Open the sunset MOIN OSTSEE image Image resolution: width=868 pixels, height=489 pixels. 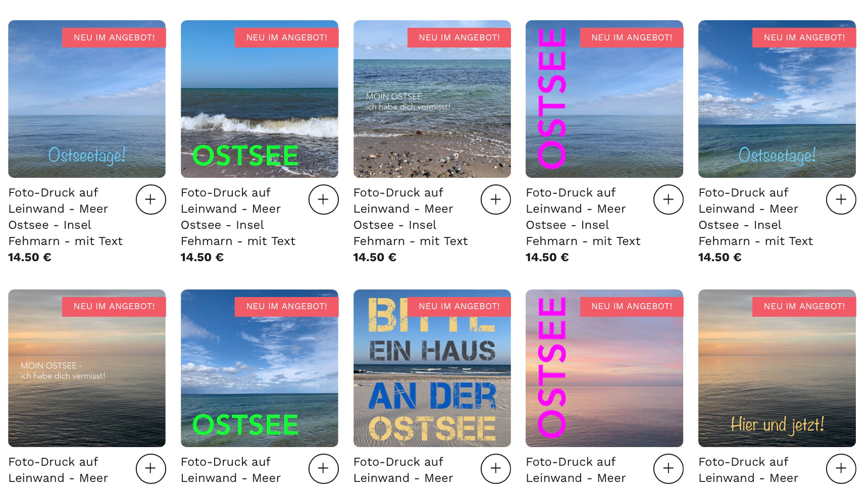click(x=86, y=368)
